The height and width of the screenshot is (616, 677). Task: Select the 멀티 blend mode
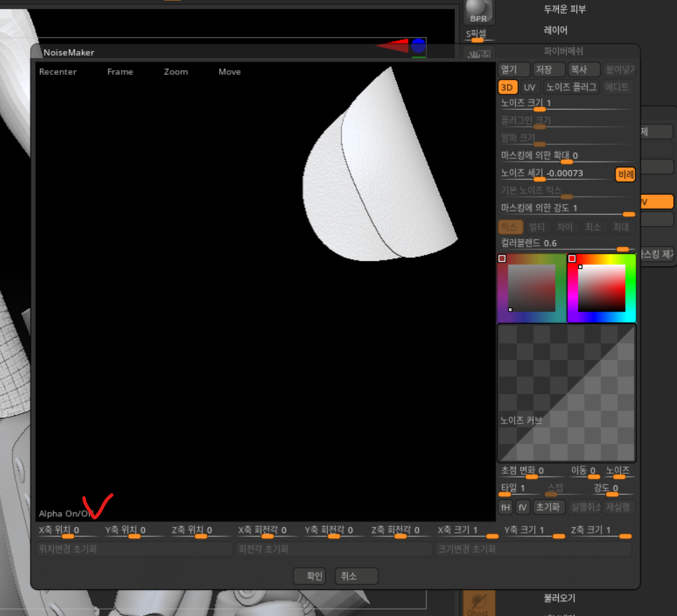click(538, 227)
